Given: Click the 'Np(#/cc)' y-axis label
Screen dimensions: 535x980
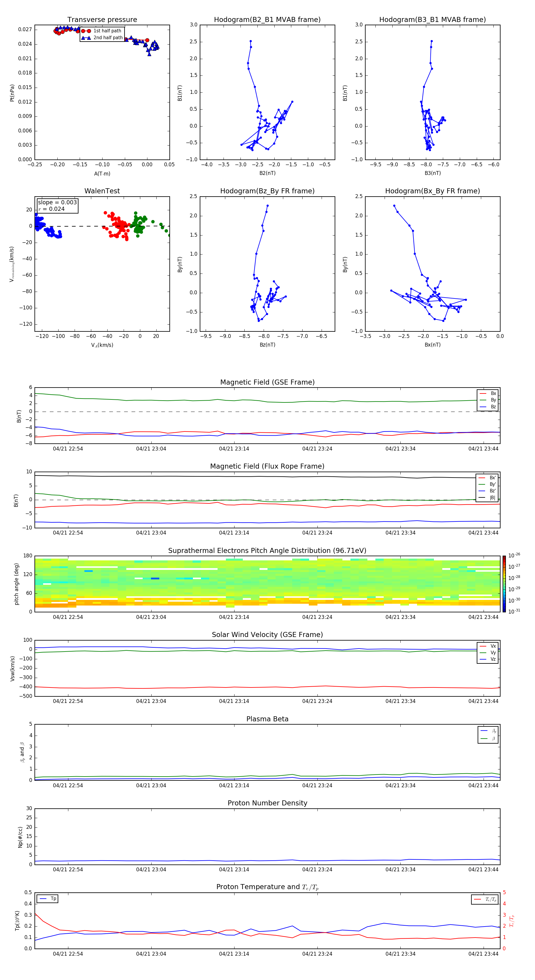Looking at the screenshot, I should (20, 837).
